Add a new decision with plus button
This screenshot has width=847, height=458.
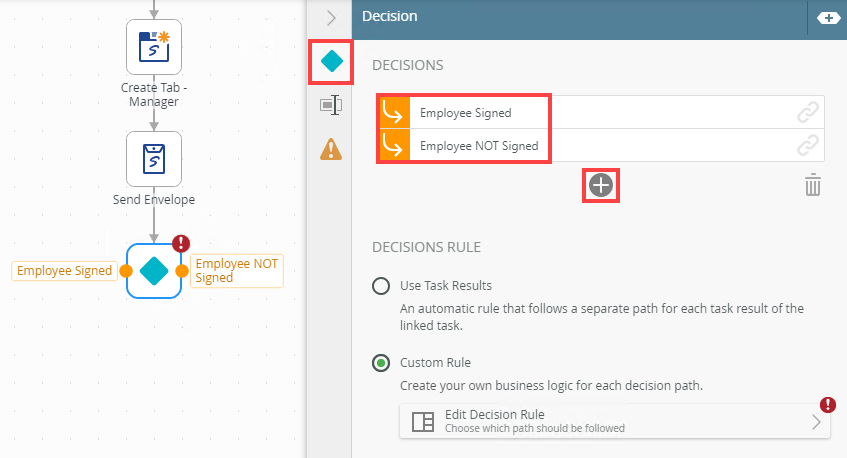pos(601,185)
